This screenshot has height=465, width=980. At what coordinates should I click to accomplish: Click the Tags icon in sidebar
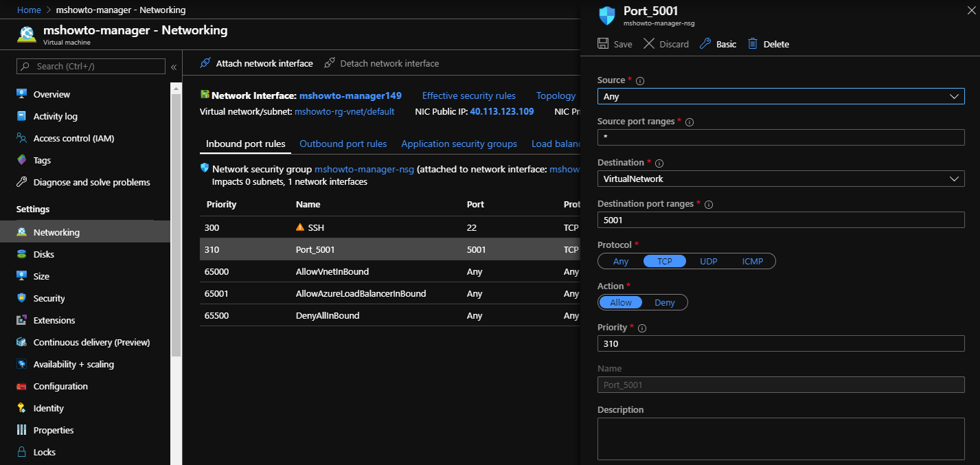tap(21, 160)
